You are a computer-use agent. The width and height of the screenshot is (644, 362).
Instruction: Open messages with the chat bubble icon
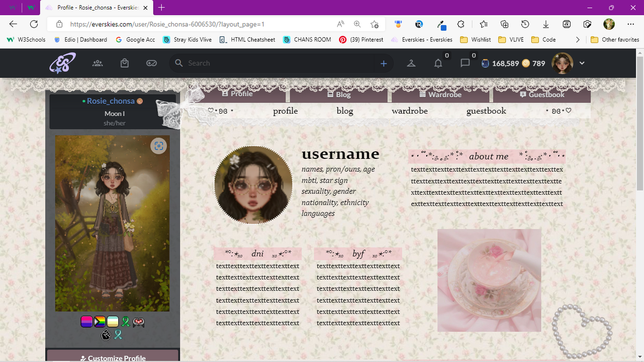click(x=465, y=63)
